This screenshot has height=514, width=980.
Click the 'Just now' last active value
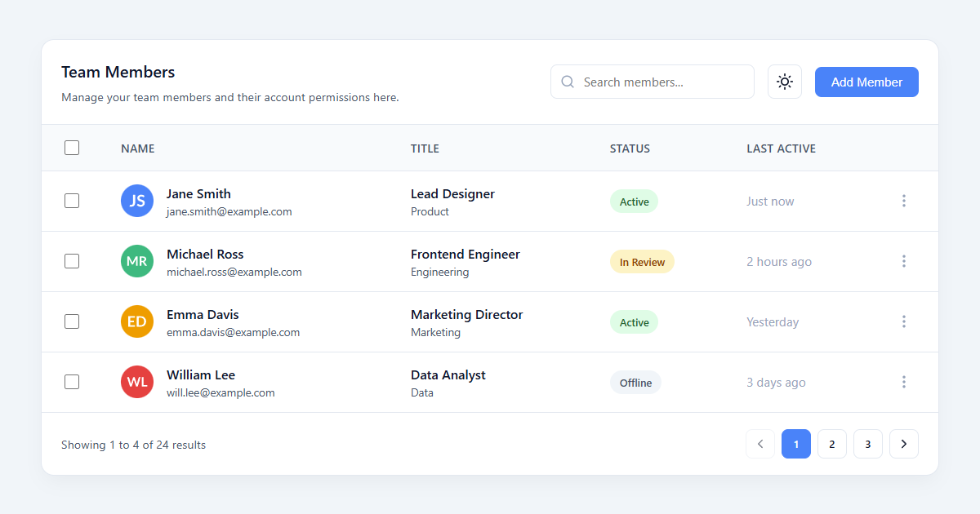[770, 201]
